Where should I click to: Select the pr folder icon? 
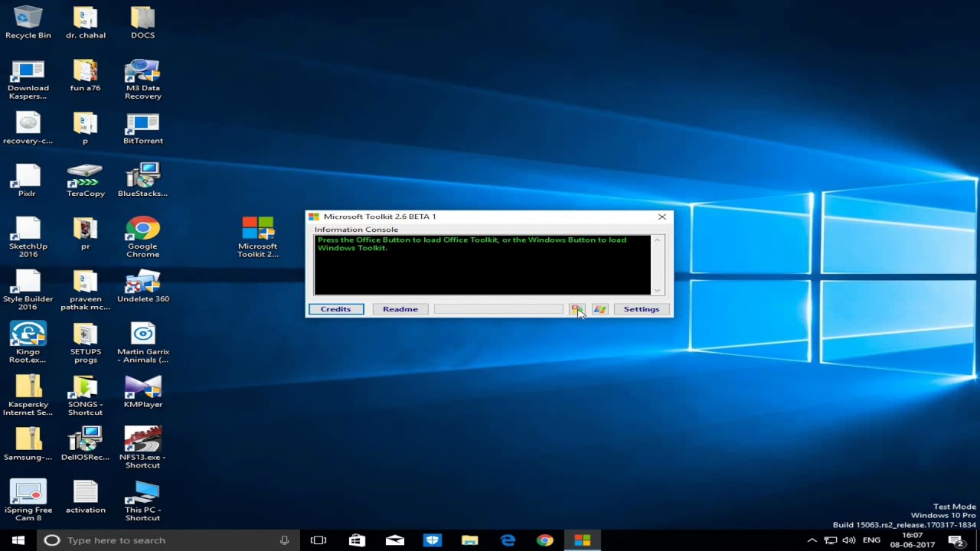click(86, 233)
